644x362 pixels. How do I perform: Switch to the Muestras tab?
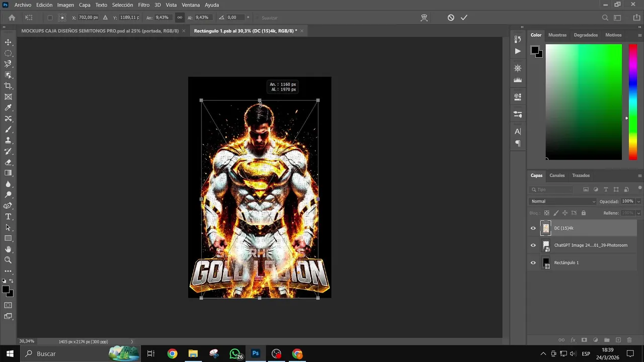tap(557, 35)
